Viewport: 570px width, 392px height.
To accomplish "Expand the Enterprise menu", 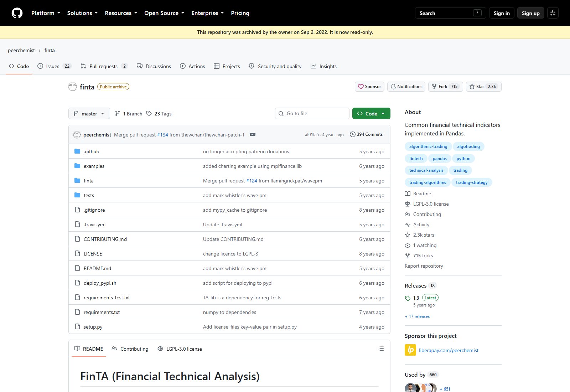I will (207, 13).
